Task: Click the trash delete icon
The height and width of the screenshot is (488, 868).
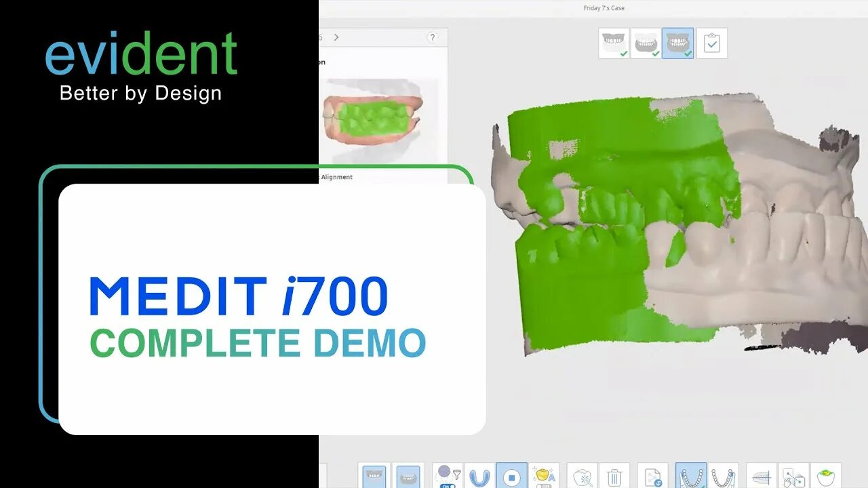Action: (614, 476)
